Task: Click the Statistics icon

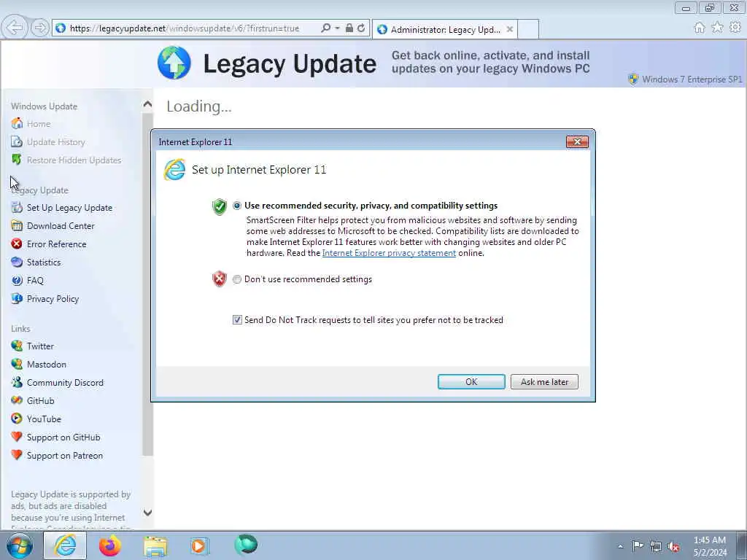Action: [x=17, y=262]
